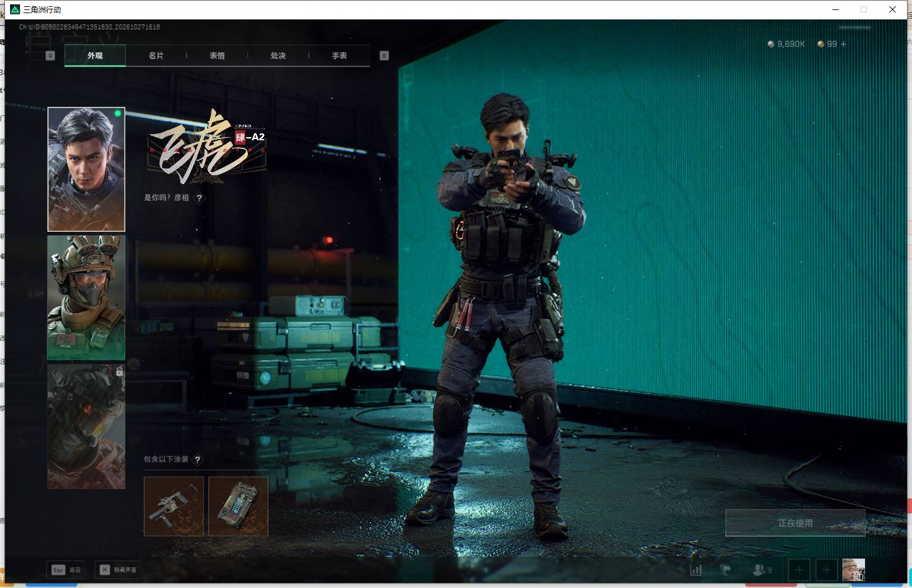Click the H 隐藏界面 button
Image resolution: width=912 pixels, height=588 pixels.
click(118, 570)
